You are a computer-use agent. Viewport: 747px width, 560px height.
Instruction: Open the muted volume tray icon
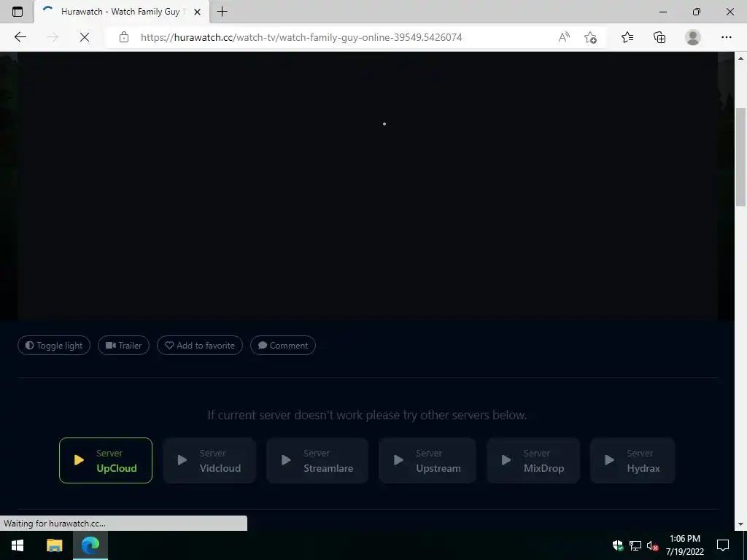point(653,545)
